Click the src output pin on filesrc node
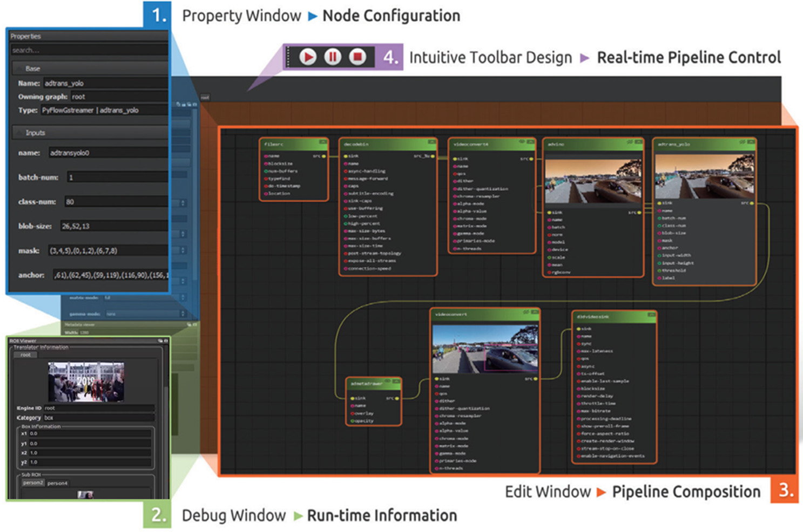Screen dimensions: 803x532 pos(324,156)
